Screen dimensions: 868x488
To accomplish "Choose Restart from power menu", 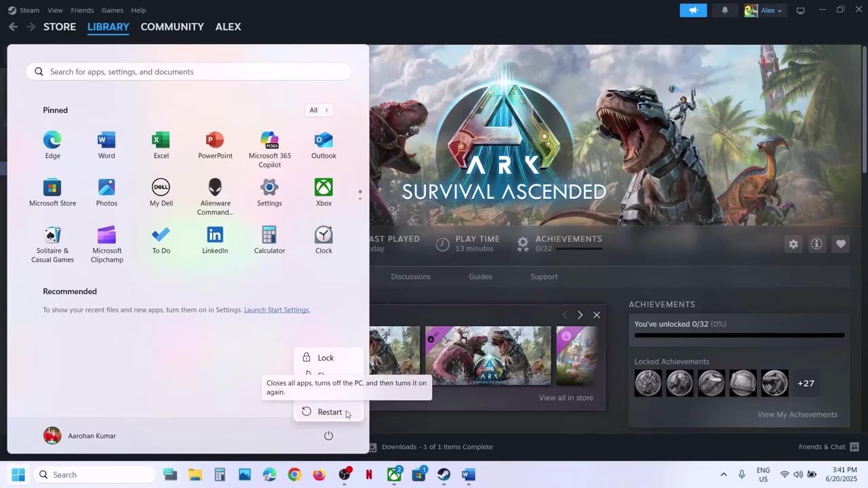I will [329, 412].
